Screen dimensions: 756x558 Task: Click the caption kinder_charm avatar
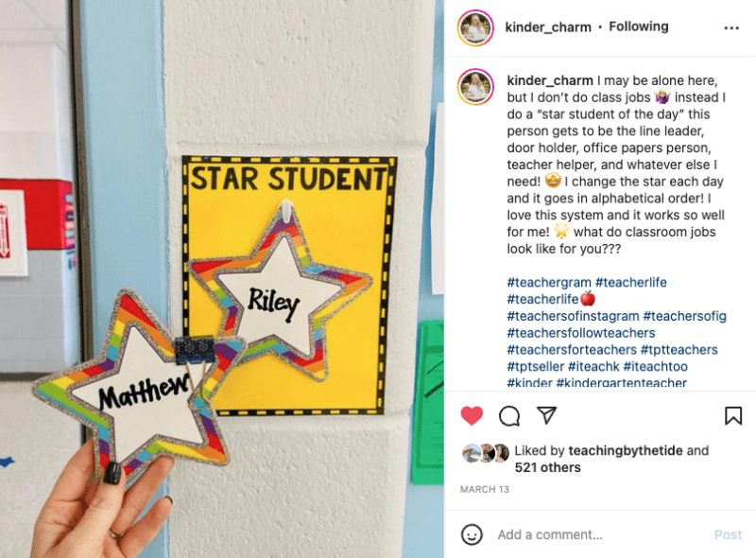[475, 87]
